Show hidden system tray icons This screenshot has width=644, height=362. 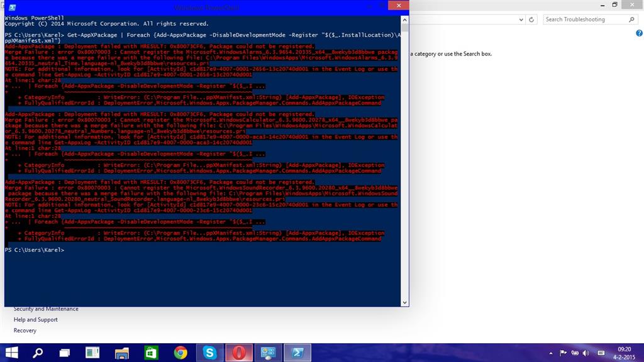click(x=551, y=353)
